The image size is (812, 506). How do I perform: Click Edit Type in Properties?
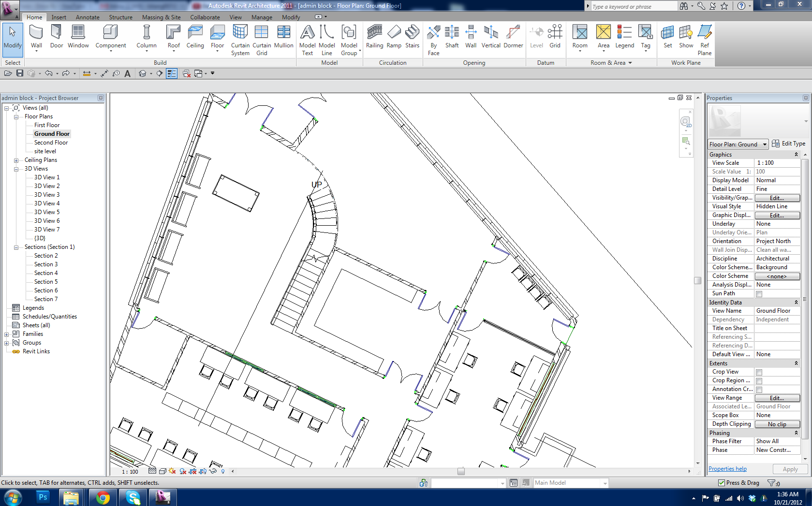789,144
